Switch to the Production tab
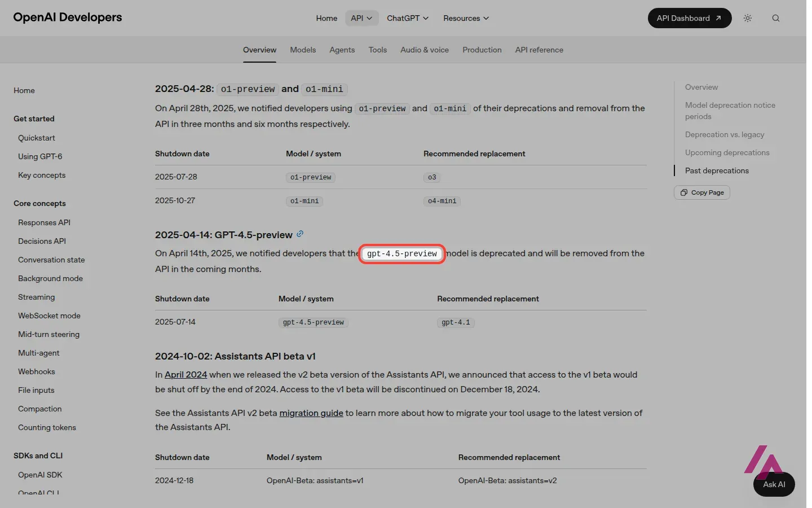The width and height of the screenshot is (812, 508). click(482, 50)
